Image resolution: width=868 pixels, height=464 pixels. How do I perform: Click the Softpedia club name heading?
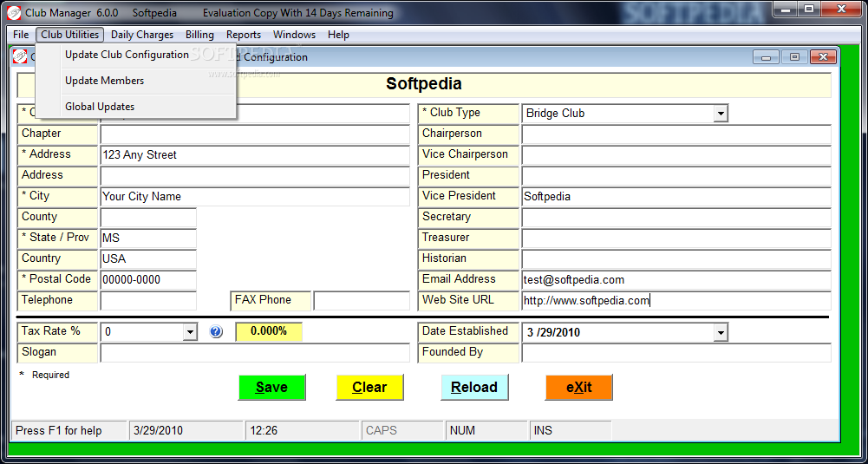[424, 84]
